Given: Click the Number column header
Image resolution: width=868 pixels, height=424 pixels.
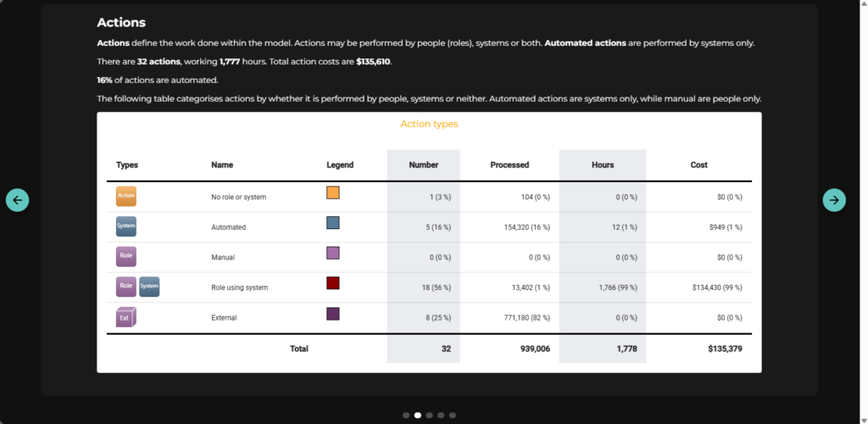Looking at the screenshot, I should pos(423,165).
